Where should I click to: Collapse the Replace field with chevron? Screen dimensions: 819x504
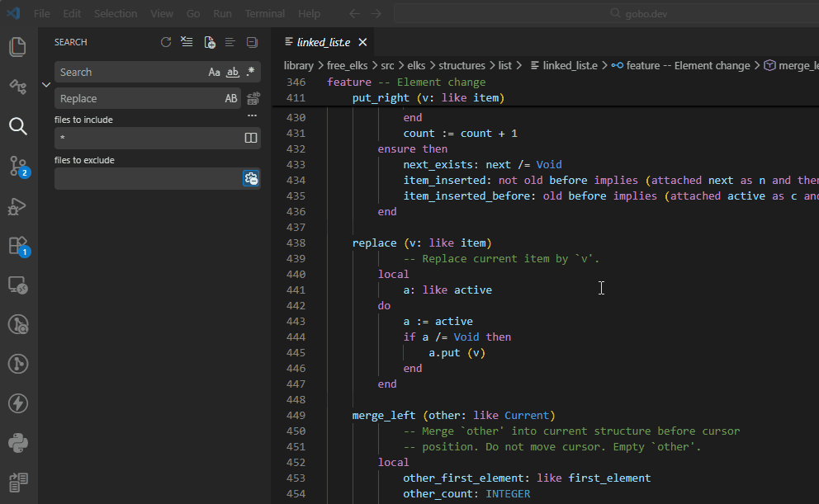tap(46, 85)
